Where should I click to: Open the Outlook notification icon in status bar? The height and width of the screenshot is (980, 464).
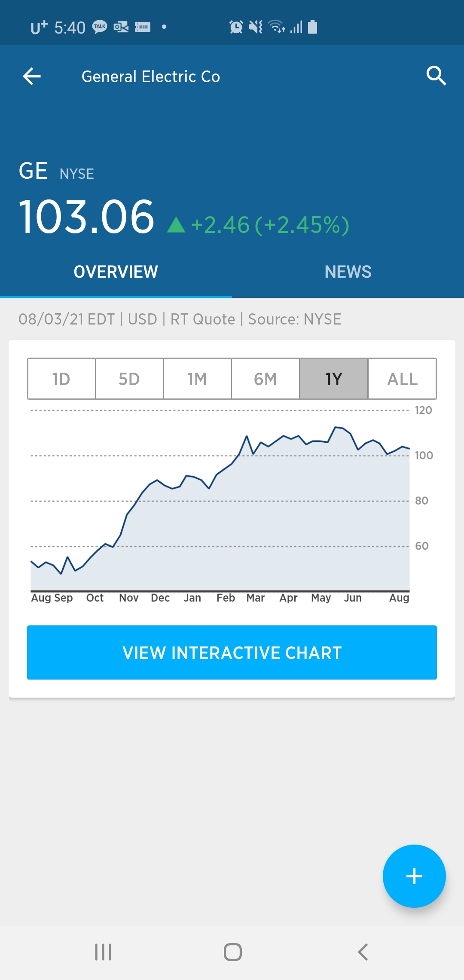click(x=121, y=27)
